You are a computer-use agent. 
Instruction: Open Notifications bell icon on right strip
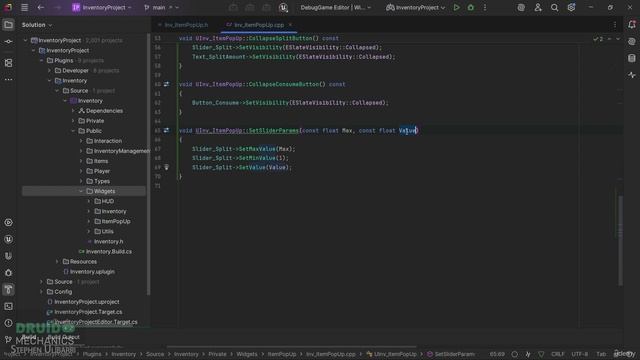(632, 24)
